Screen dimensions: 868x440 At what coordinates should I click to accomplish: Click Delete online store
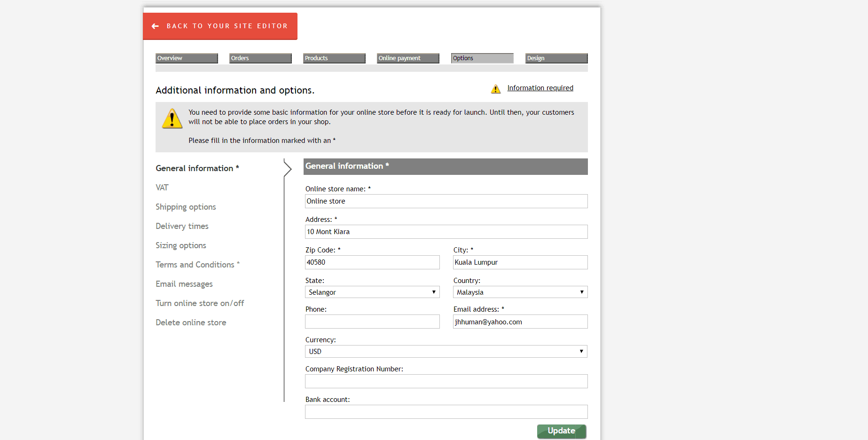click(x=191, y=322)
